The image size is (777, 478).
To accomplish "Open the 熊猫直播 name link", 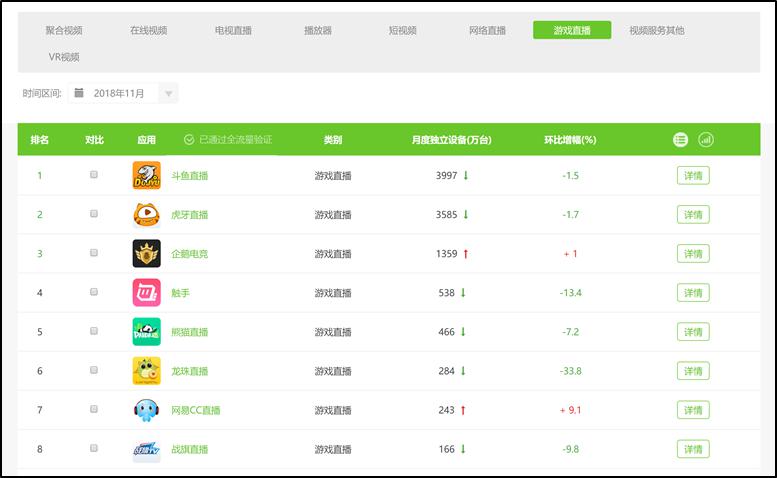I will tap(190, 332).
